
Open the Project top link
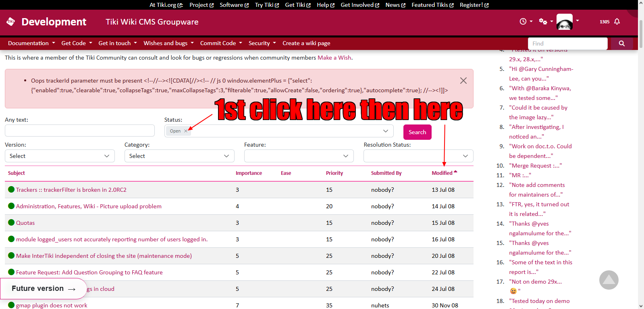click(202, 5)
